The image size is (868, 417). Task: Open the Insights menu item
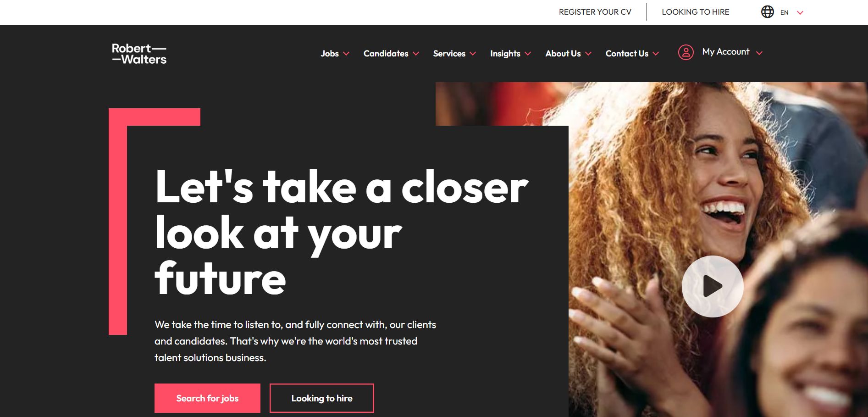click(x=505, y=54)
